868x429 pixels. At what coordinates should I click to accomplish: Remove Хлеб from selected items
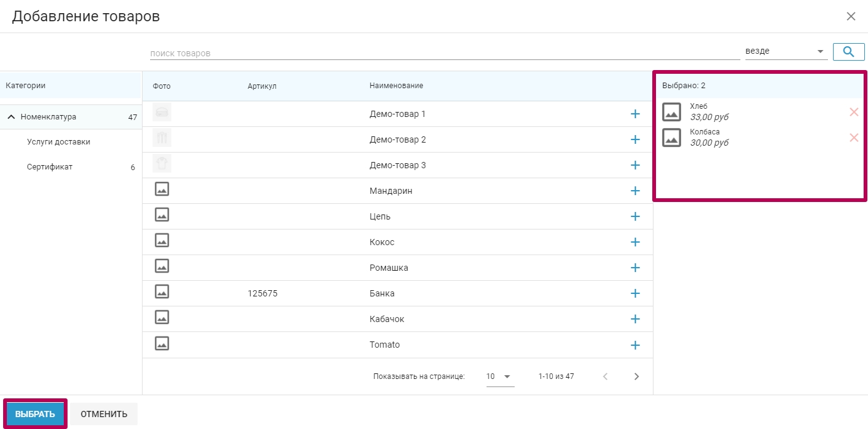pos(854,112)
